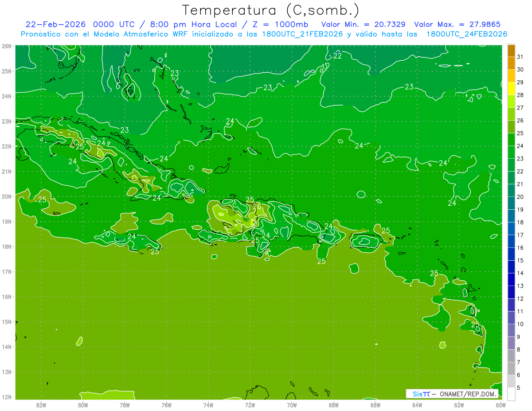Click the legend swatch between 28 and 29
This screenshot has height=411, width=532.
click(x=512, y=89)
